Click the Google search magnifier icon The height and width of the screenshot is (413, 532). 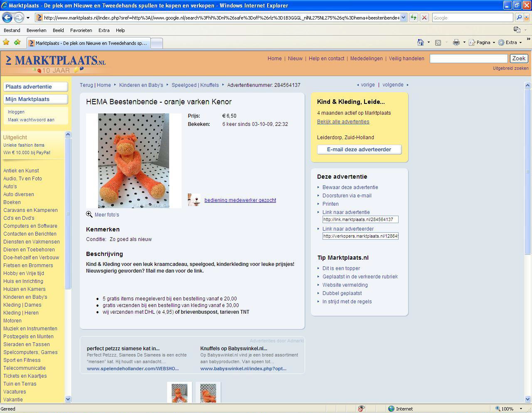[519, 17]
